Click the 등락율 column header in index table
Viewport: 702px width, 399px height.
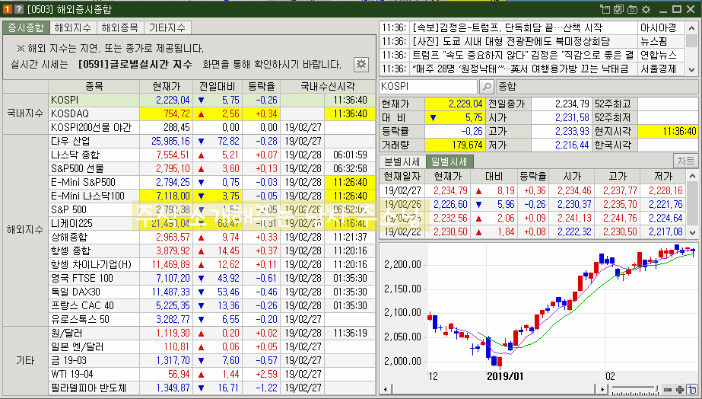point(261,86)
